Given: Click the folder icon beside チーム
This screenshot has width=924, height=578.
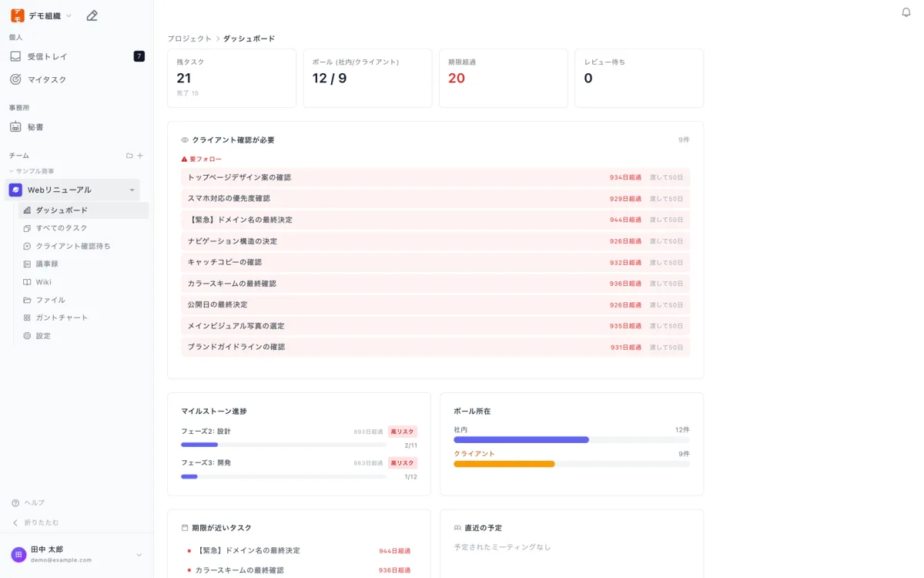Looking at the screenshot, I should 129,156.
